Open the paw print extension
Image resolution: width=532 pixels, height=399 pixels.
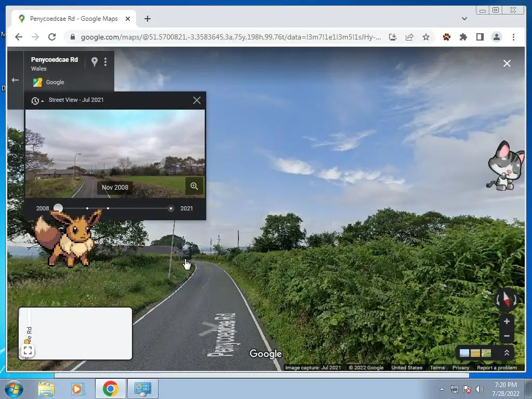[446, 37]
